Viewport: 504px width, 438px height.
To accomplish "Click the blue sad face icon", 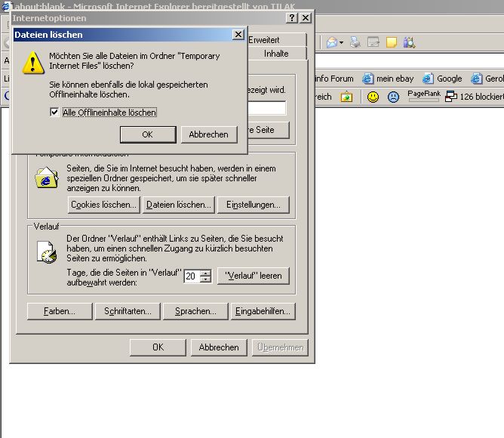I will [x=393, y=97].
